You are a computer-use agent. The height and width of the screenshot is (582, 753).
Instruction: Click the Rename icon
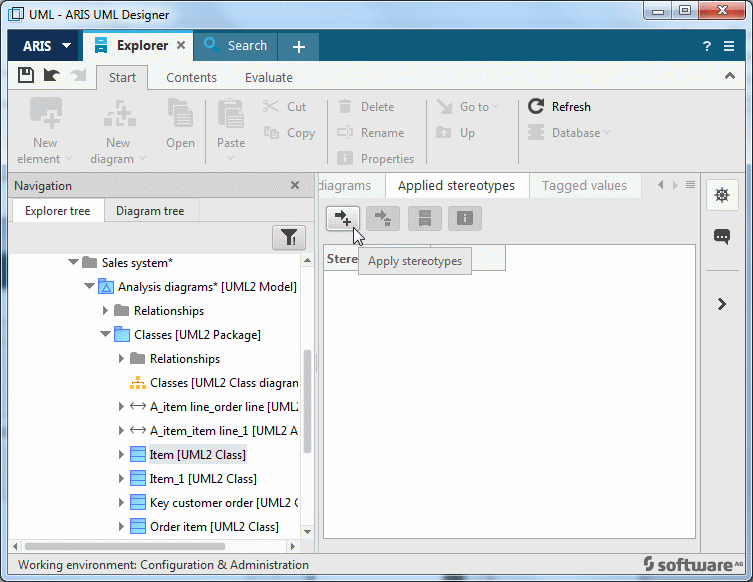point(345,132)
